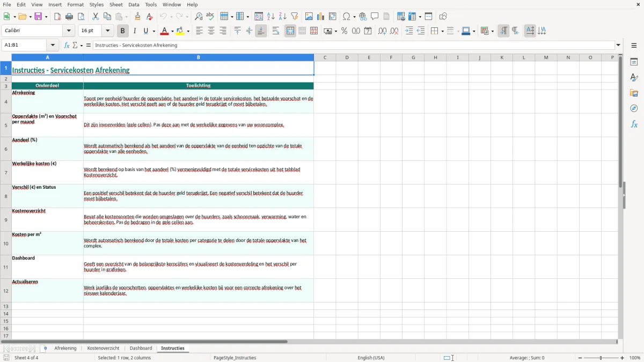Open the font name dropdown
This screenshot has height=362, width=644.
coord(69,31)
